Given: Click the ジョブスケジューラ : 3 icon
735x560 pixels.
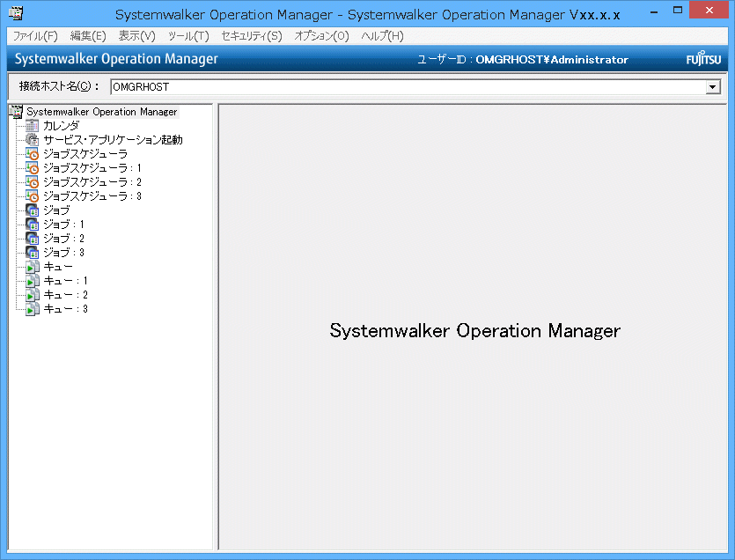Looking at the screenshot, I should [x=32, y=196].
